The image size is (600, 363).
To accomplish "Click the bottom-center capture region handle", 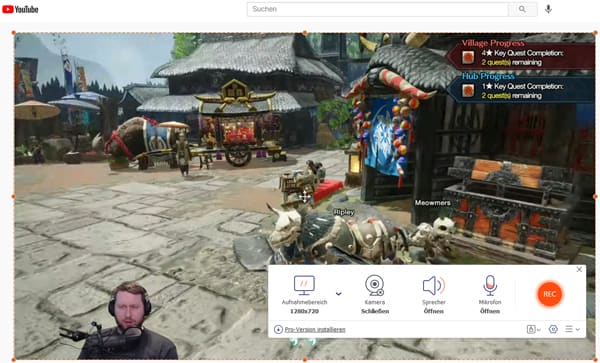I will pos(305,360).
